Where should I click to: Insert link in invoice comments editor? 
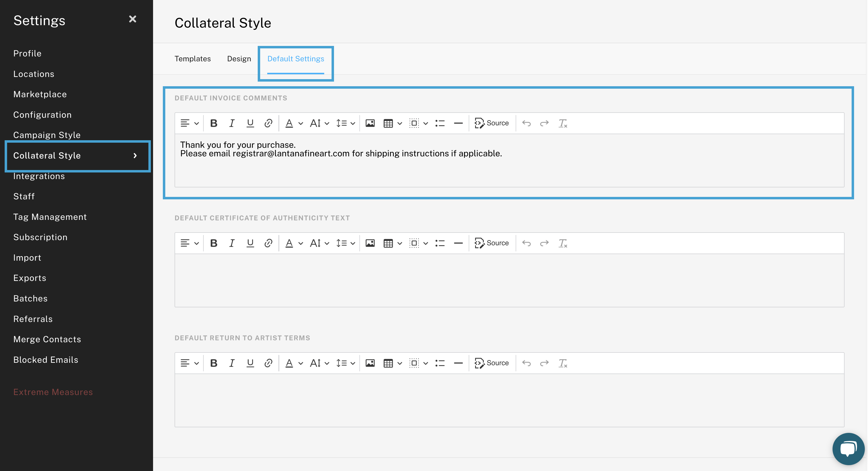(268, 123)
